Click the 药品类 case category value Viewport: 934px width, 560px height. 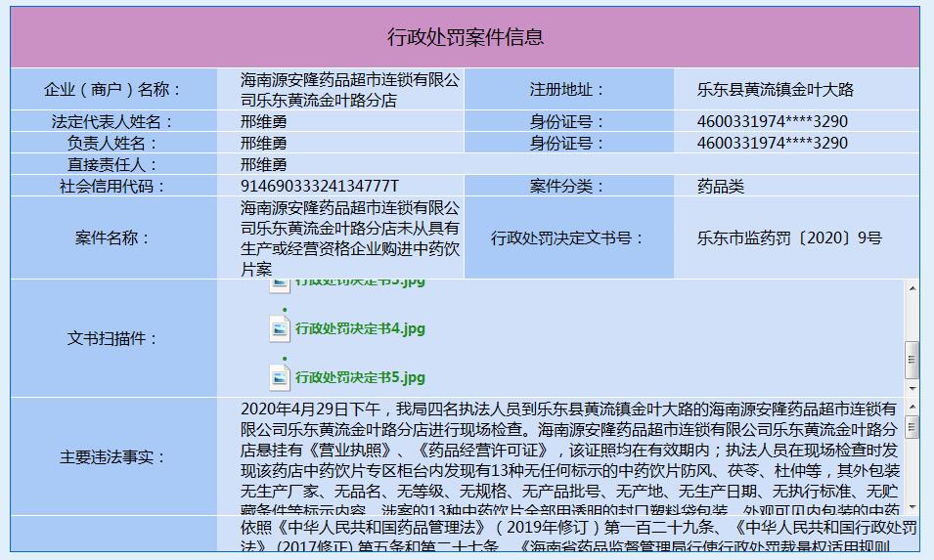coord(721,186)
